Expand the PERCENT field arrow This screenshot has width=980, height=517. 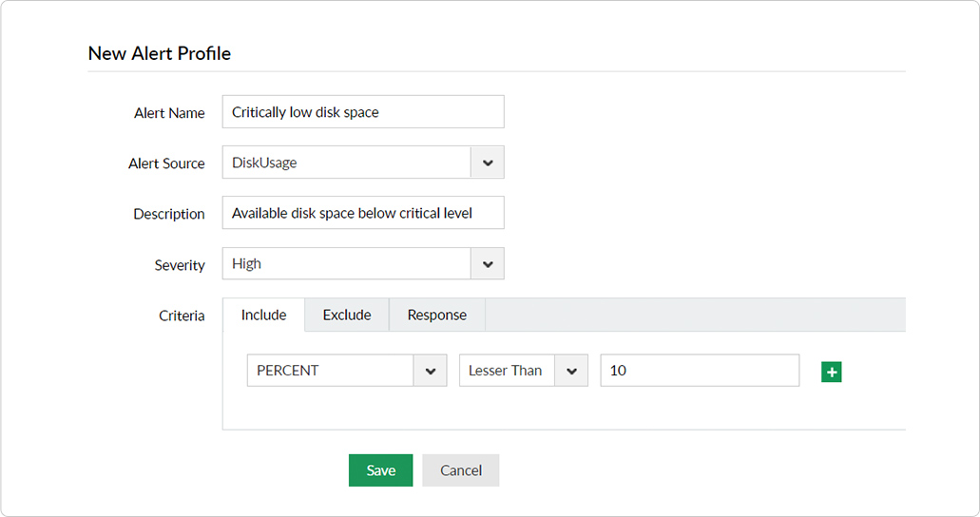(430, 371)
